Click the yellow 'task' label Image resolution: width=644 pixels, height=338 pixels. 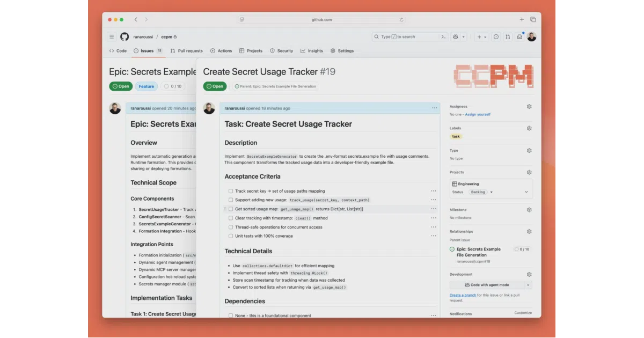point(456,137)
